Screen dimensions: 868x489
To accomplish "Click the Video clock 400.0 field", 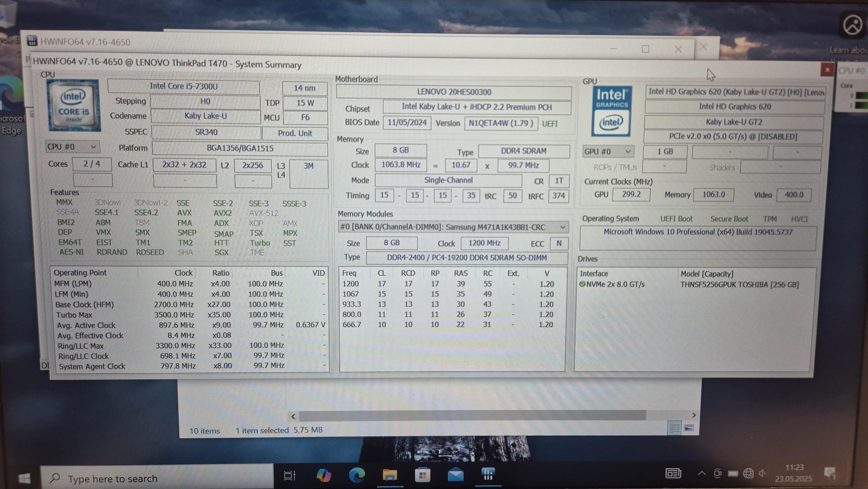I will click(794, 195).
